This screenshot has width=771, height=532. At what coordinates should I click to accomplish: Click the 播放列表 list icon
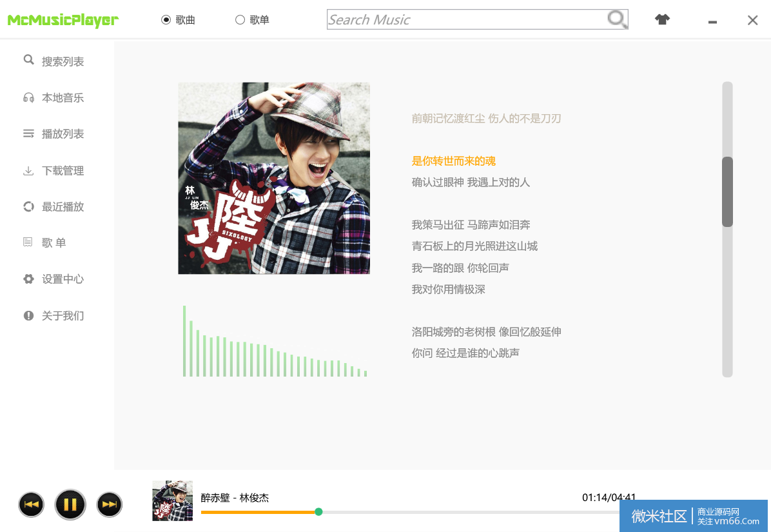click(x=28, y=133)
